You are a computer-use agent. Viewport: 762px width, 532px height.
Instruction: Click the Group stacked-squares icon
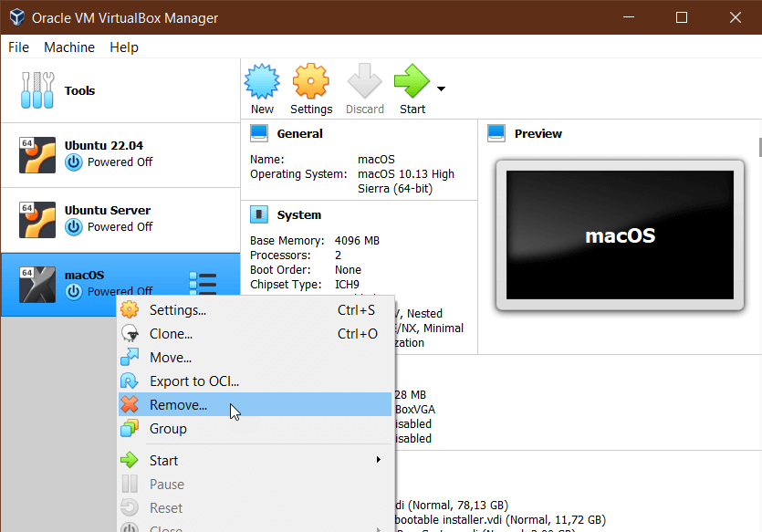tap(130, 428)
